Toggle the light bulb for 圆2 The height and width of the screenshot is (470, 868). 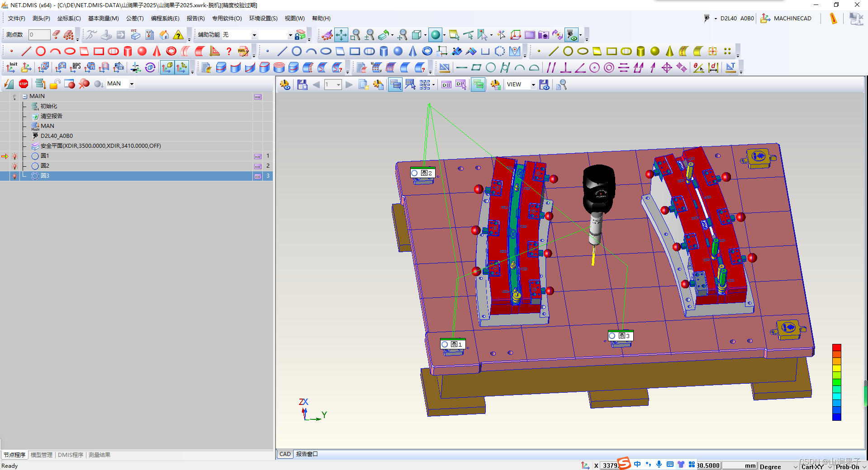(14, 166)
